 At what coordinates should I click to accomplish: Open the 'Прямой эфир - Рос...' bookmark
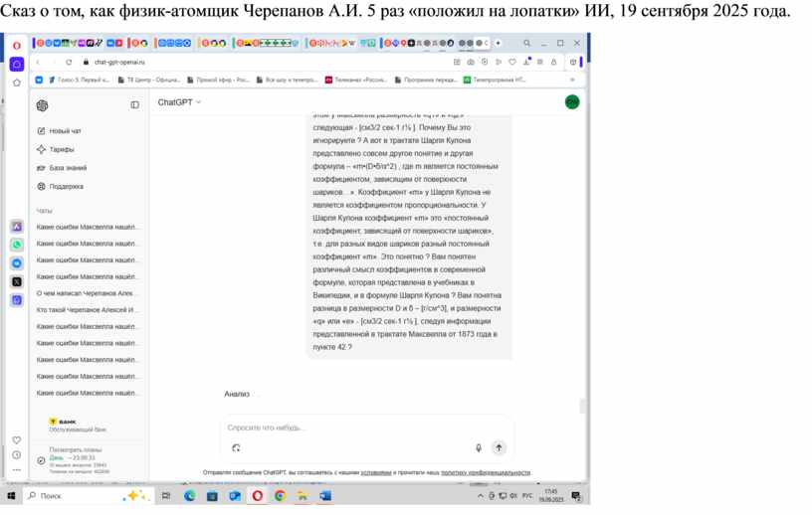[x=218, y=81]
